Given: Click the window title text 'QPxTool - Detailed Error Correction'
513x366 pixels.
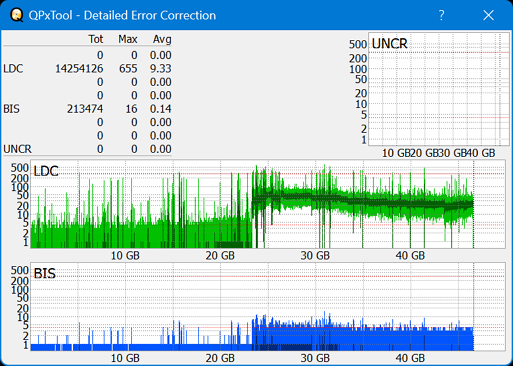Looking at the screenshot, I should tap(122, 15).
